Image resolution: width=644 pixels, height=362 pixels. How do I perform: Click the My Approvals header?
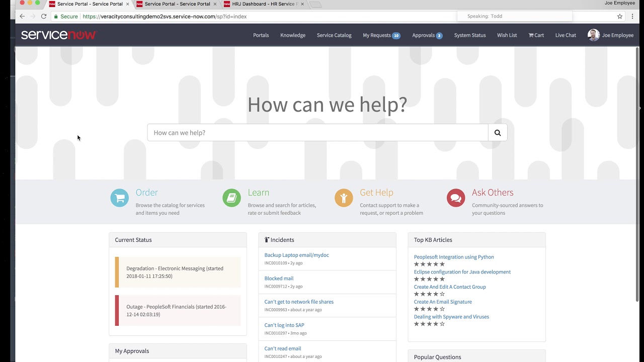coord(178,351)
